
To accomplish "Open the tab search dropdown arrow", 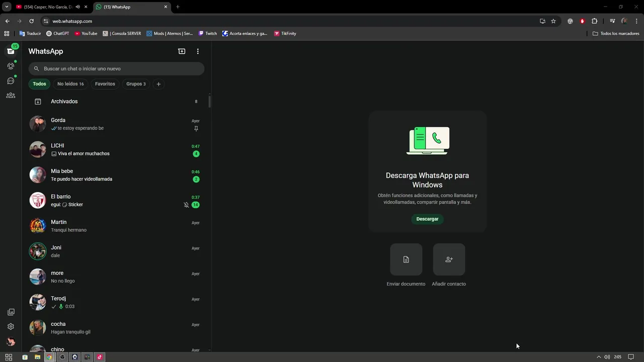I will (x=7, y=7).
